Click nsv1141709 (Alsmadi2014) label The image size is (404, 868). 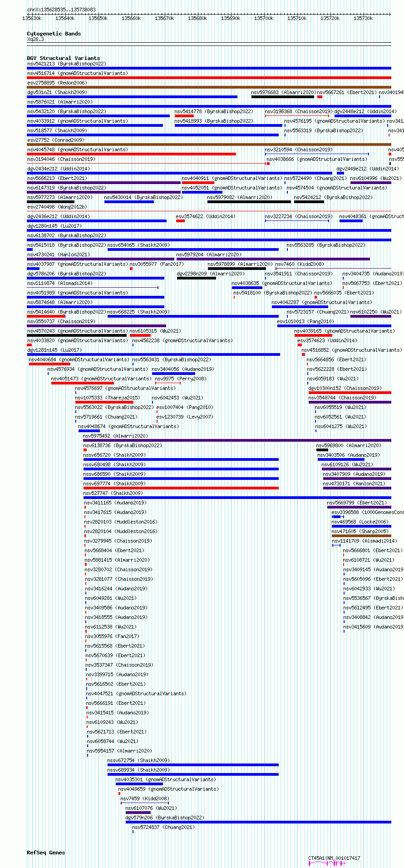(x=364, y=541)
